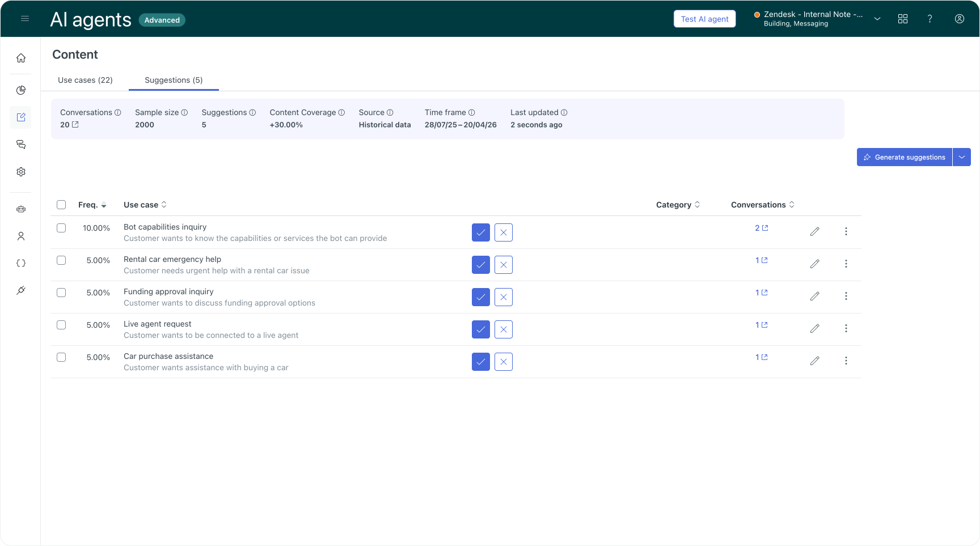
Task: Edit the Funding approval inquiry row
Action: click(815, 296)
